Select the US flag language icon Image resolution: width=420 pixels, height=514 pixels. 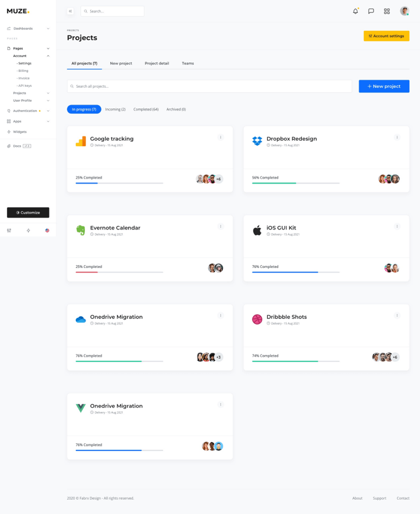[x=47, y=231]
